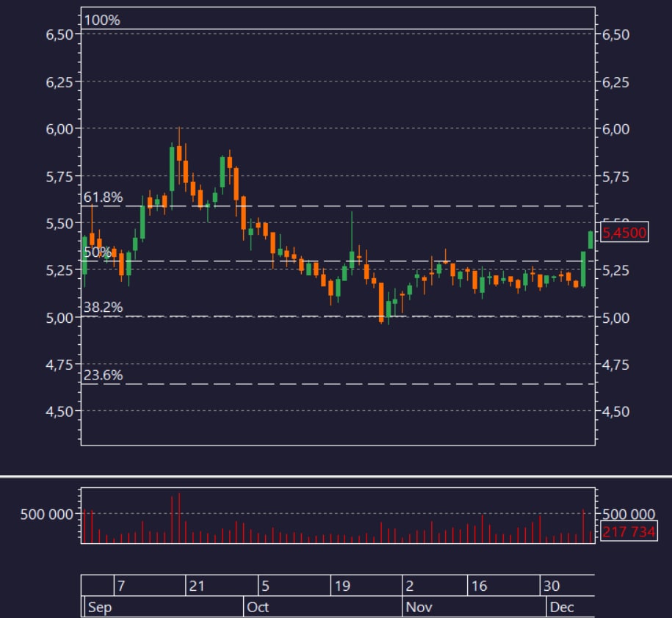Click date marker 30 on time axis

click(x=552, y=586)
